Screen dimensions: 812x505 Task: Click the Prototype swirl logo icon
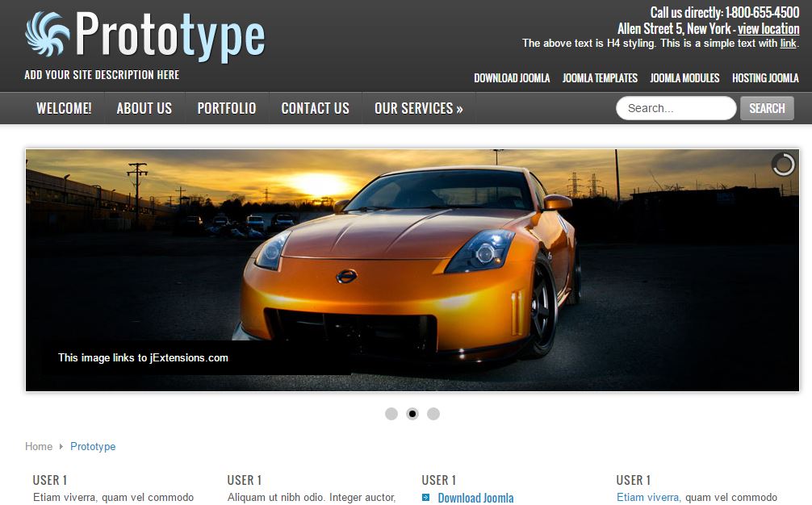point(47,34)
